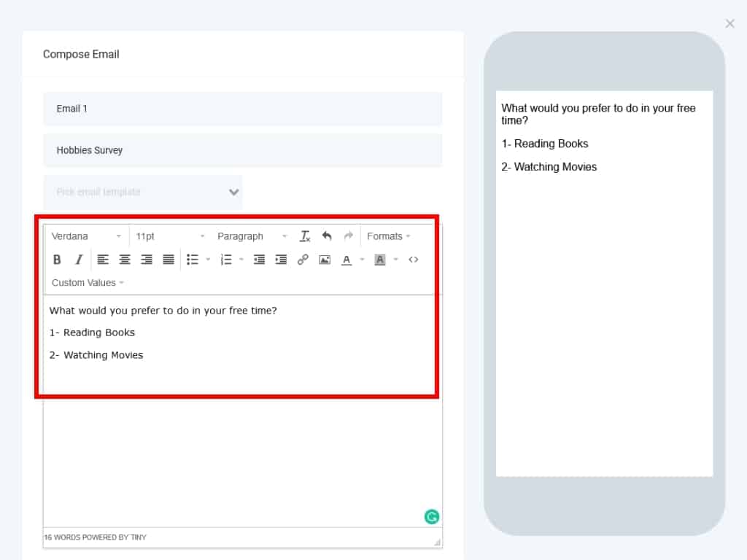Open the Custom Values menu
The image size is (747, 560).
click(88, 283)
